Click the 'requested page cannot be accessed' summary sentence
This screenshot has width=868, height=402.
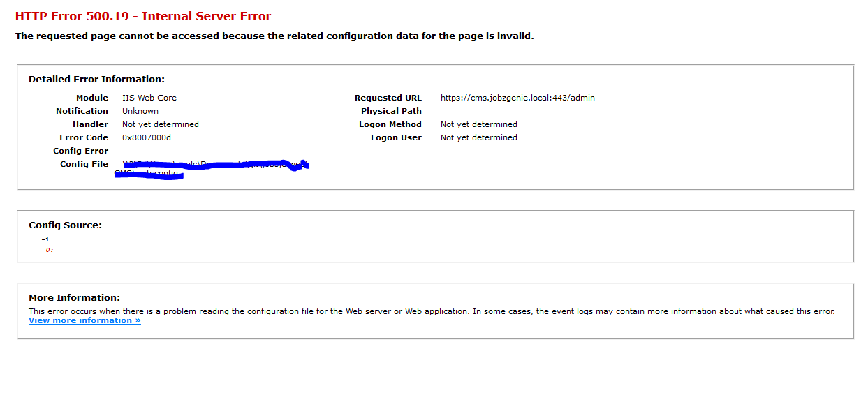274,36
